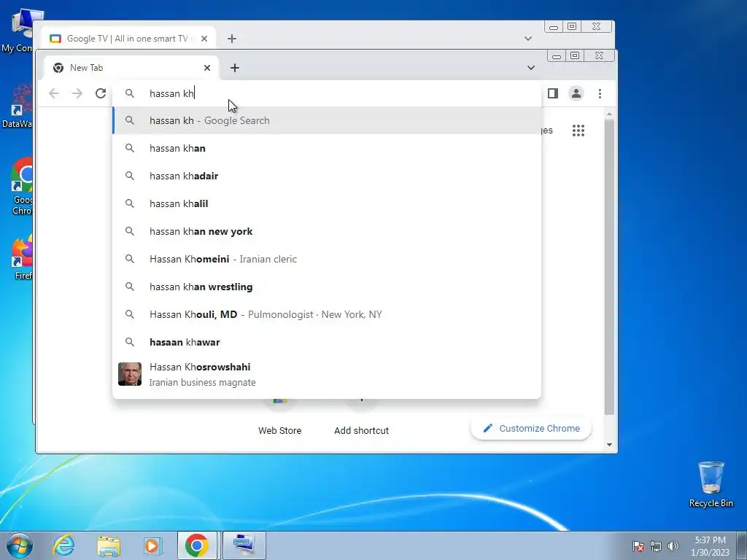
Task: Close the Google TV tab
Action: pos(204,39)
